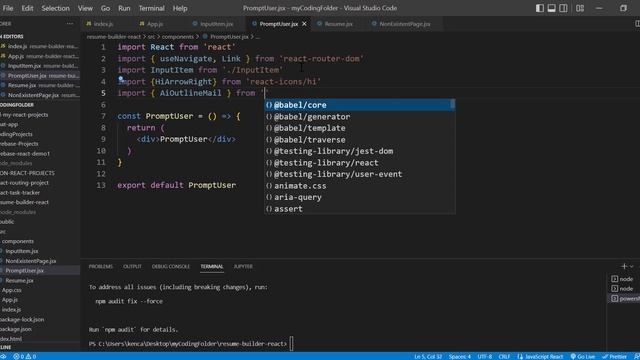
Task: Collapse resume-builder-react folder
Action: (x=40, y=202)
